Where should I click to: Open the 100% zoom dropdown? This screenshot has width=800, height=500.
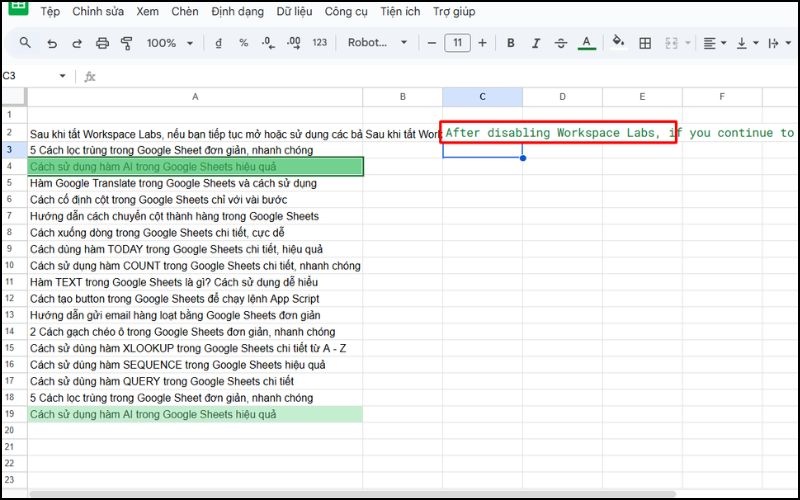coord(170,43)
